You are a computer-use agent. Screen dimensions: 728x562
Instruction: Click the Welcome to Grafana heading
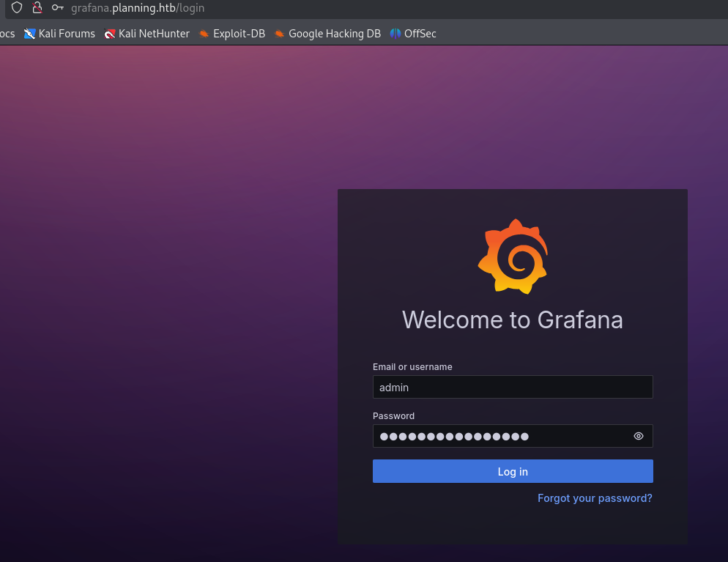click(x=513, y=320)
